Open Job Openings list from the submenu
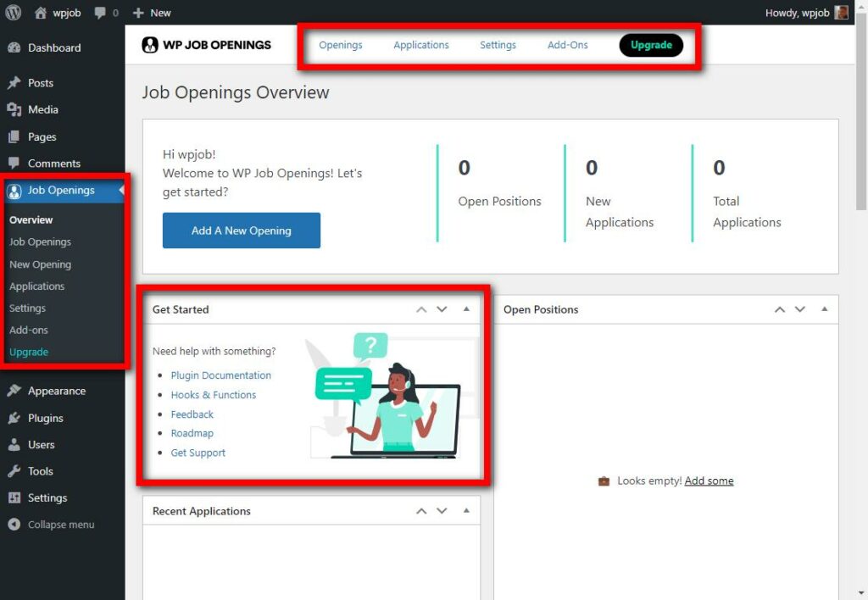The image size is (868, 600). (x=40, y=242)
